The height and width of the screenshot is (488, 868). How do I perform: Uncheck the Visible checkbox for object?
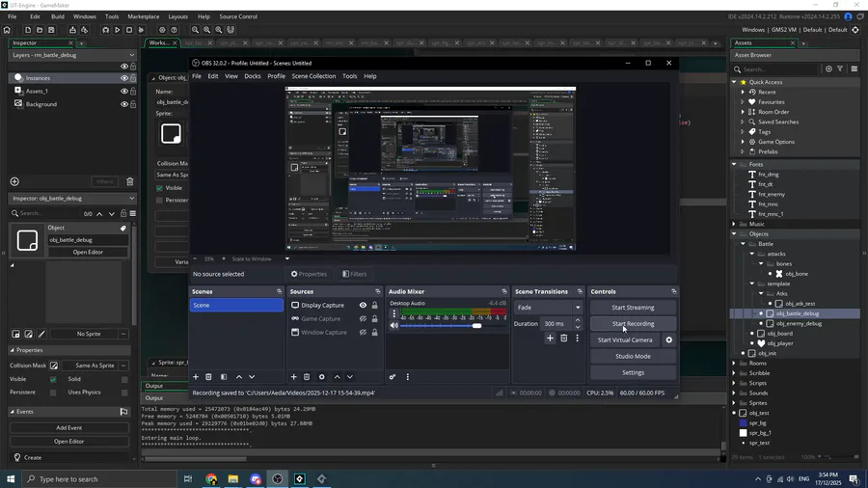[x=53, y=379]
